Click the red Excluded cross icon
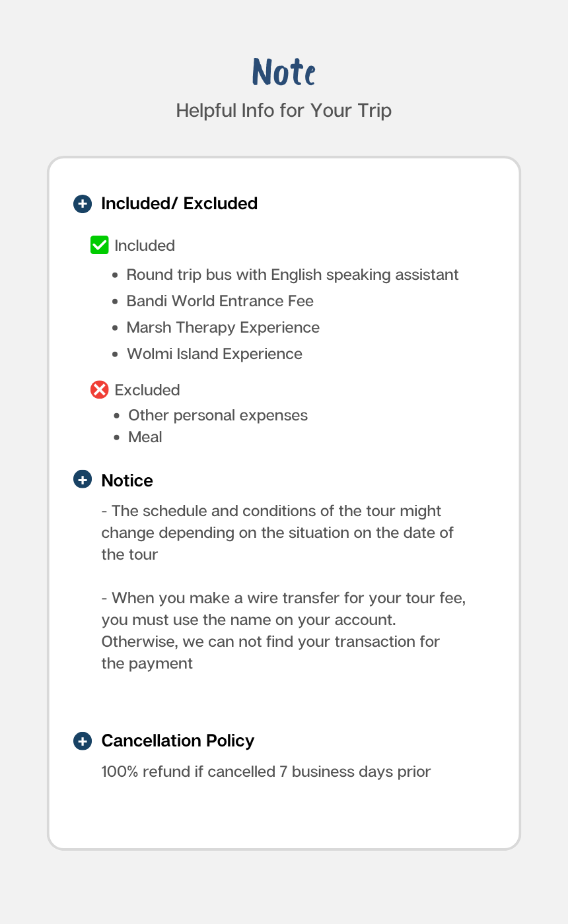This screenshot has width=568, height=924. pyautogui.click(x=99, y=390)
